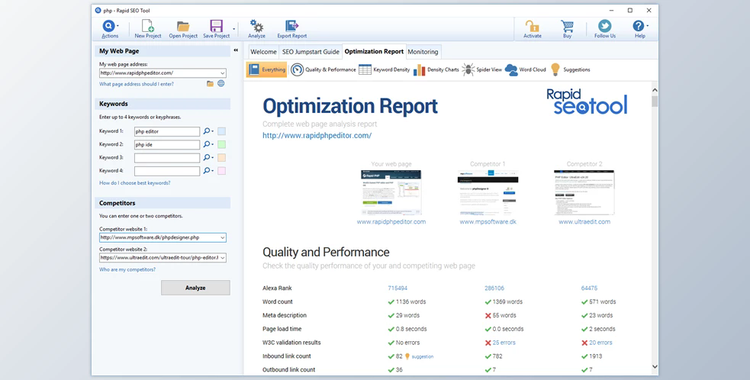The width and height of the screenshot is (750, 380).
Task: Click the Activate padlock icon
Action: point(532,26)
